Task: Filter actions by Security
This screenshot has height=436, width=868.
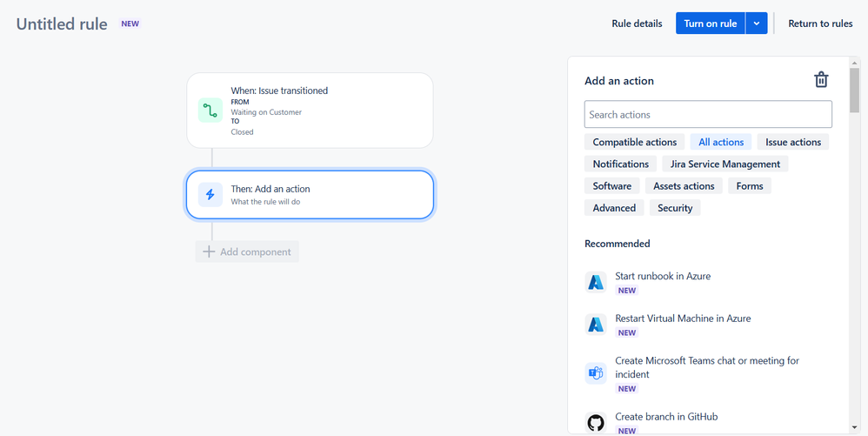Action: click(675, 208)
